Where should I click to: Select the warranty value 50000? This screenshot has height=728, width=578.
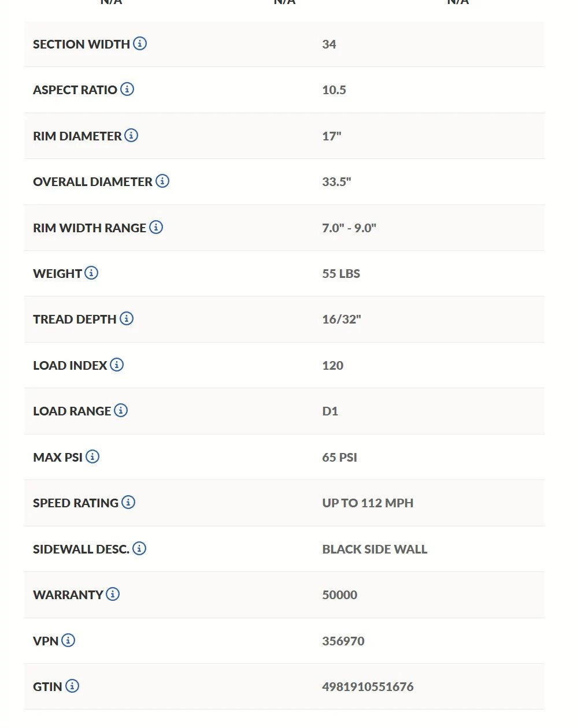(339, 595)
